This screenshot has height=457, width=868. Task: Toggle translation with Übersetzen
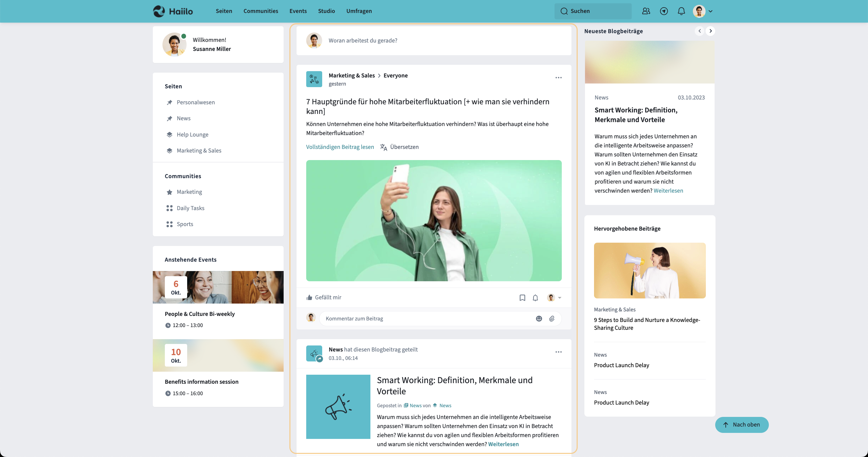tap(404, 147)
